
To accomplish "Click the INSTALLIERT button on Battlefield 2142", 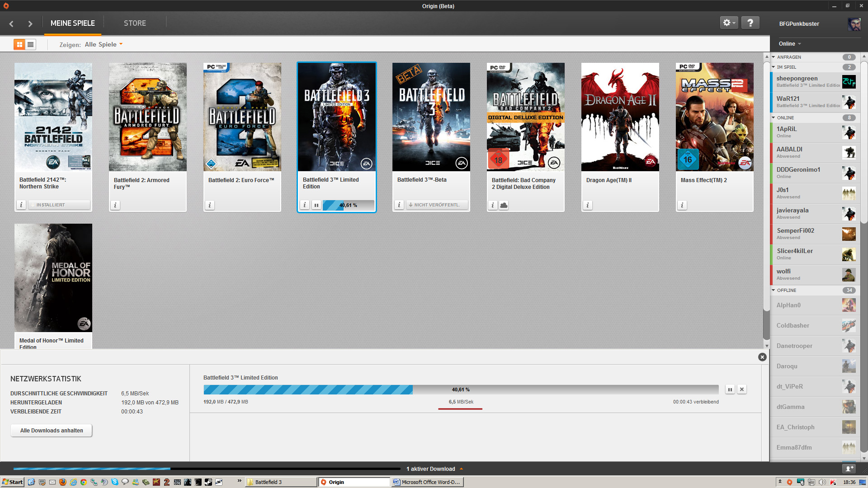I will [59, 205].
